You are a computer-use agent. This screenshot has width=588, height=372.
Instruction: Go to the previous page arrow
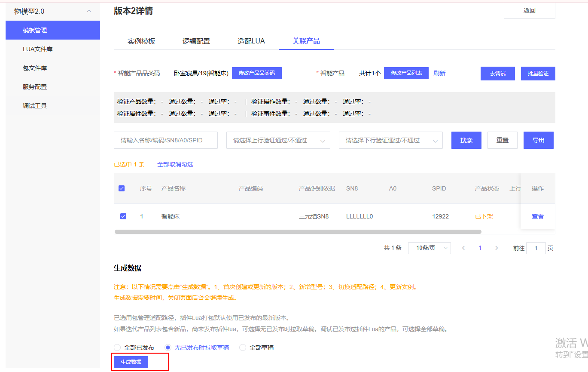coord(463,248)
